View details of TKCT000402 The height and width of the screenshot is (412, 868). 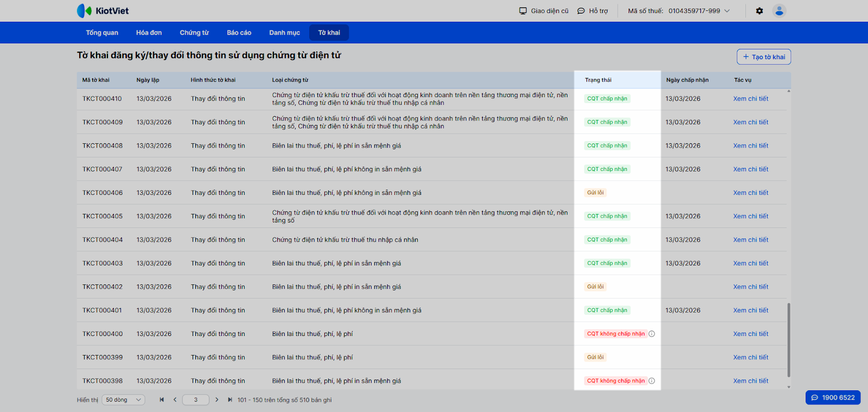pyautogui.click(x=751, y=287)
